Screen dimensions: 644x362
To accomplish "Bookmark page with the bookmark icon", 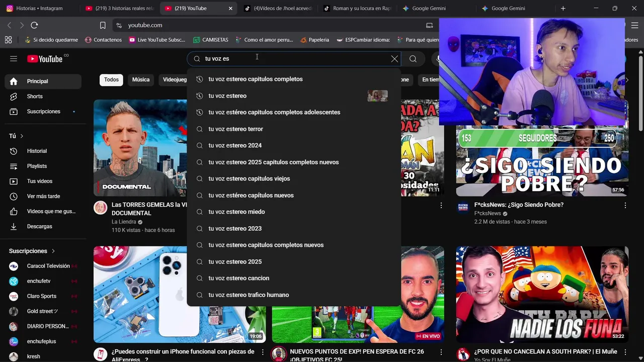I will [103, 25].
